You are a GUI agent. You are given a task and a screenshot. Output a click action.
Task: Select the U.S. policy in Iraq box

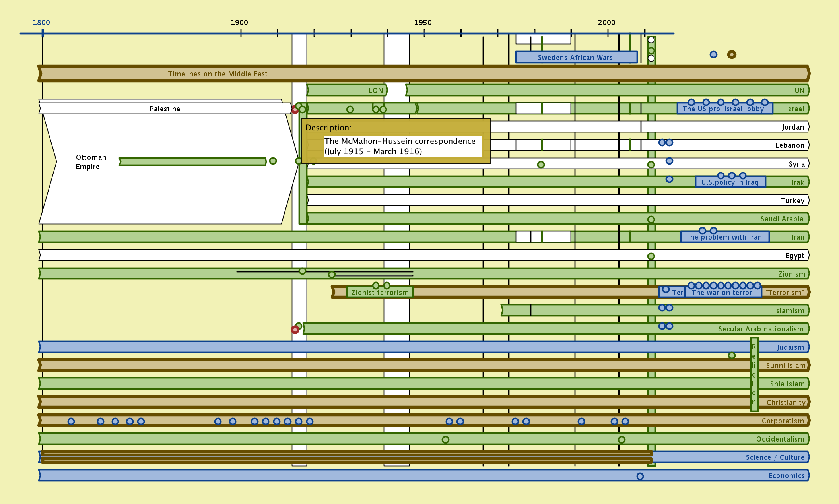(730, 182)
